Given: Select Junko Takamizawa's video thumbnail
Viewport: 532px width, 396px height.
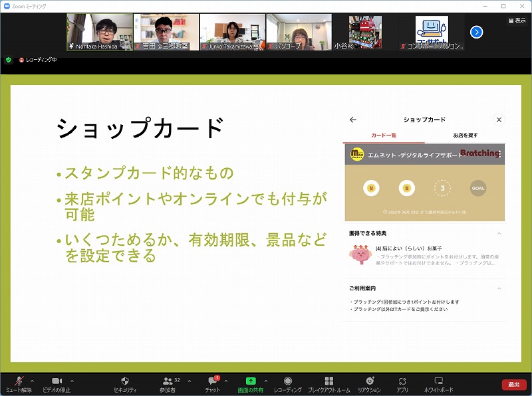Looking at the screenshot, I should pos(232,32).
